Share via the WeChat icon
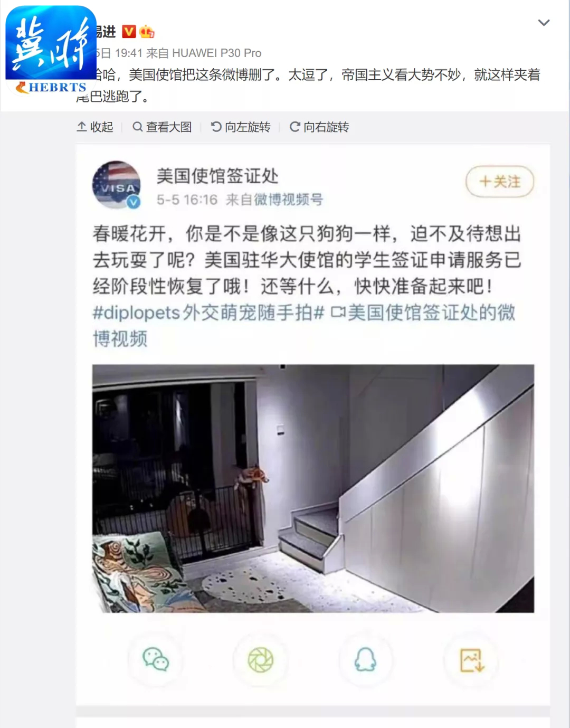 click(155, 659)
